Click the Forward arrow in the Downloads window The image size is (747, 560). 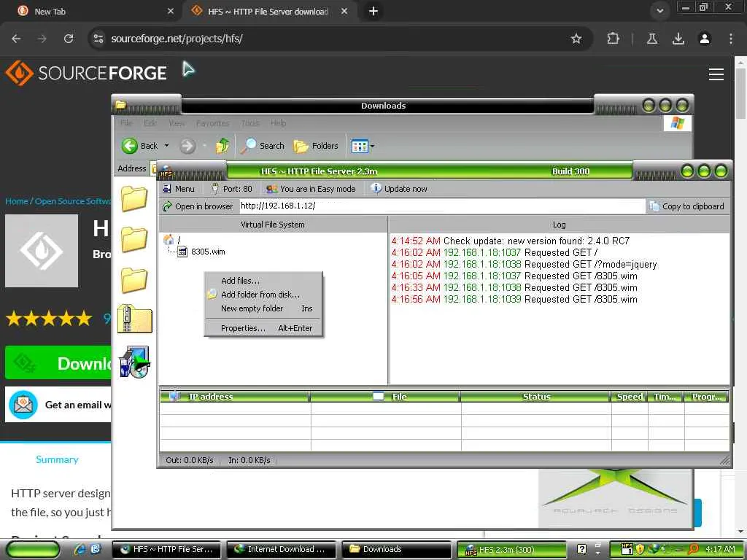187,146
